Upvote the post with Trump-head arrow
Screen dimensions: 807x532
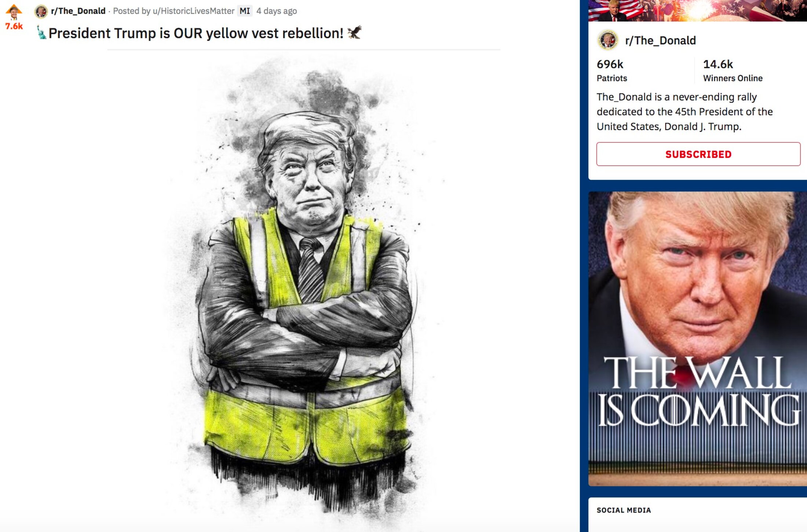pos(14,12)
